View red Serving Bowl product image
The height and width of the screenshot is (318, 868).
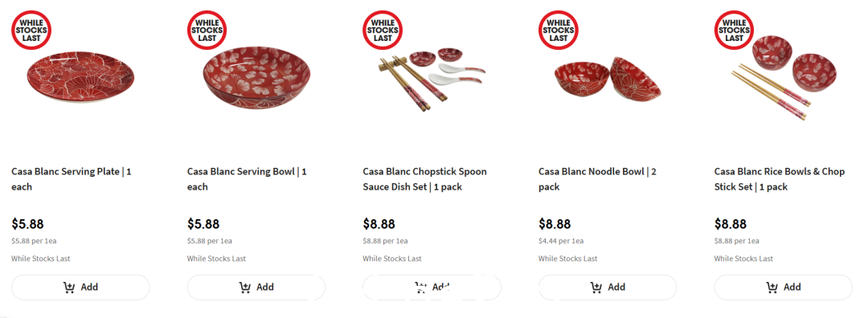[256, 77]
